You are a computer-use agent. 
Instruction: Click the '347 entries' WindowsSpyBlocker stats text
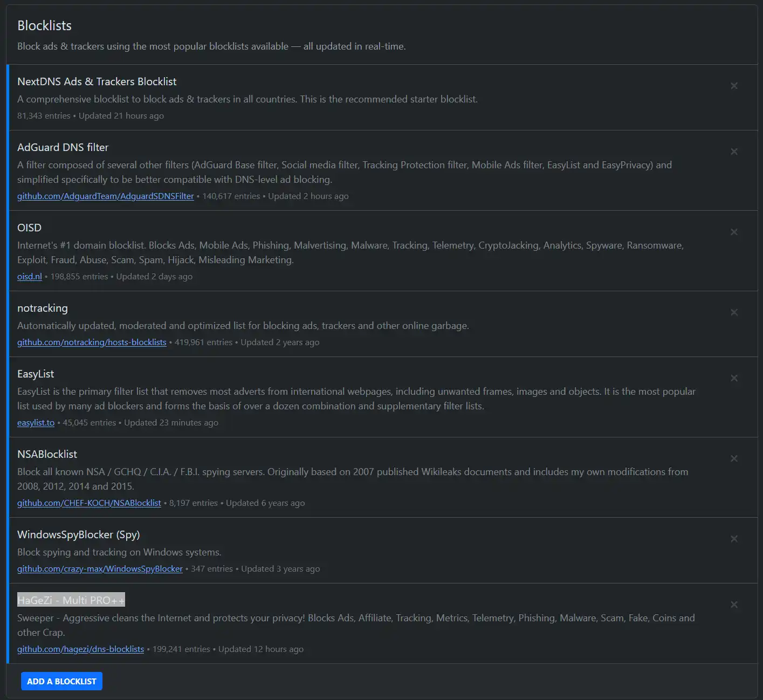tap(212, 569)
